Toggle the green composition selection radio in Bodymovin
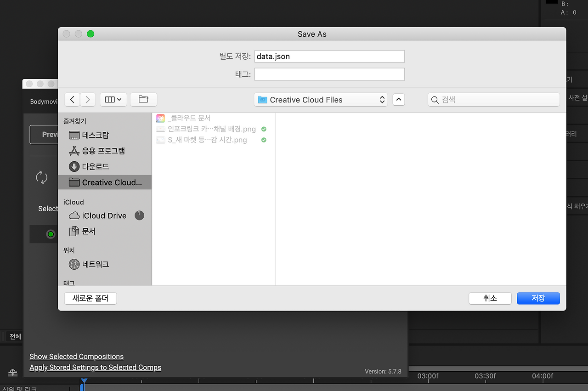 [x=51, y=234]
